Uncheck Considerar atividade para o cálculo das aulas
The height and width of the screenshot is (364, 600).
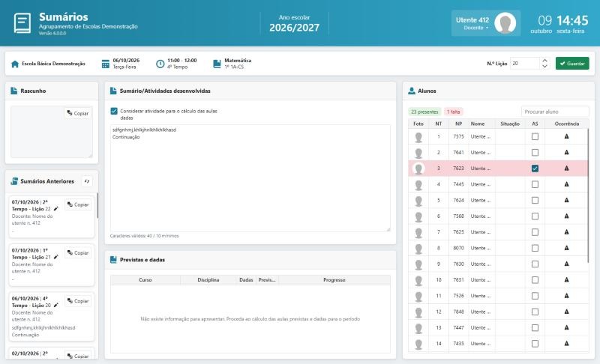coord(114,111)
